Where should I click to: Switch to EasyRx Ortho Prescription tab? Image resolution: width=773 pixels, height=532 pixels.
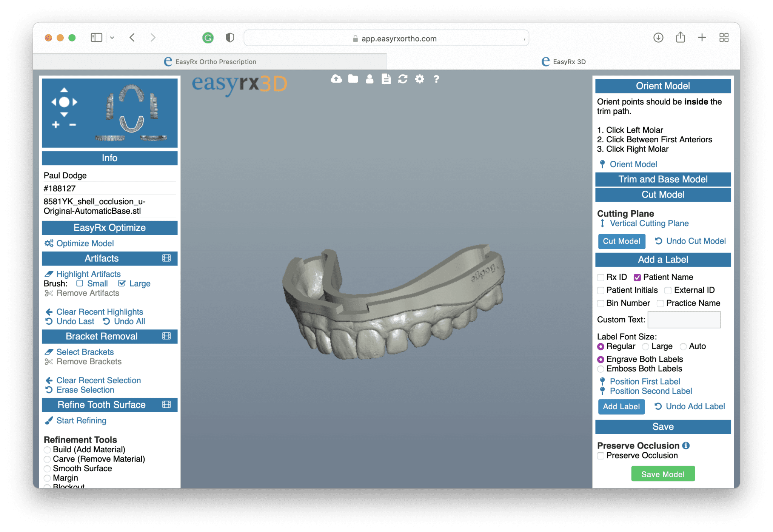point(210,62)
